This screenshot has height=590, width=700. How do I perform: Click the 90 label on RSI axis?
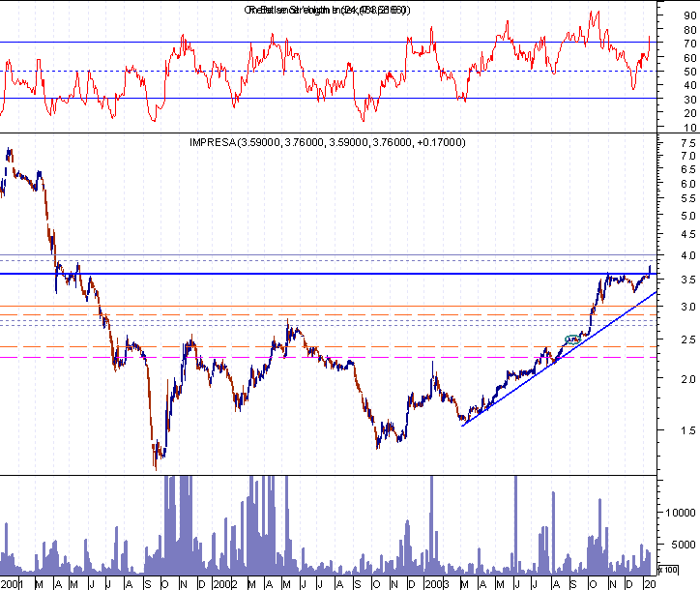(689, 15)
